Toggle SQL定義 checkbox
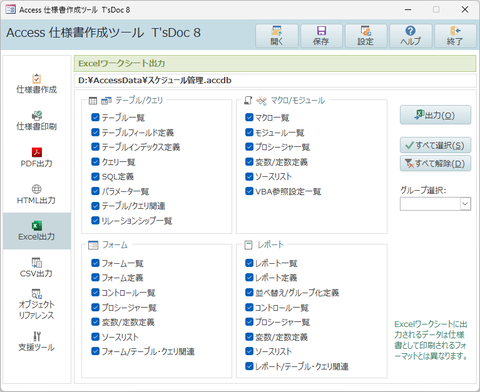 [95, 177]
